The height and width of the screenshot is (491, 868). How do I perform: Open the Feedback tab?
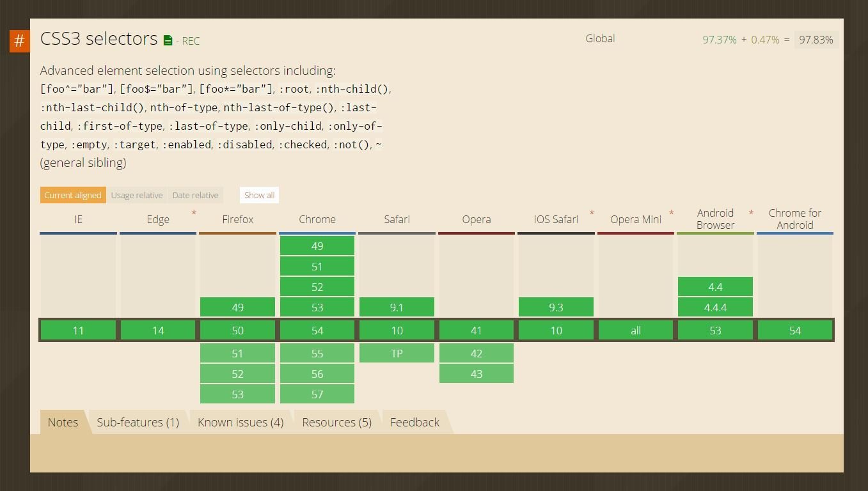point(414,422)
